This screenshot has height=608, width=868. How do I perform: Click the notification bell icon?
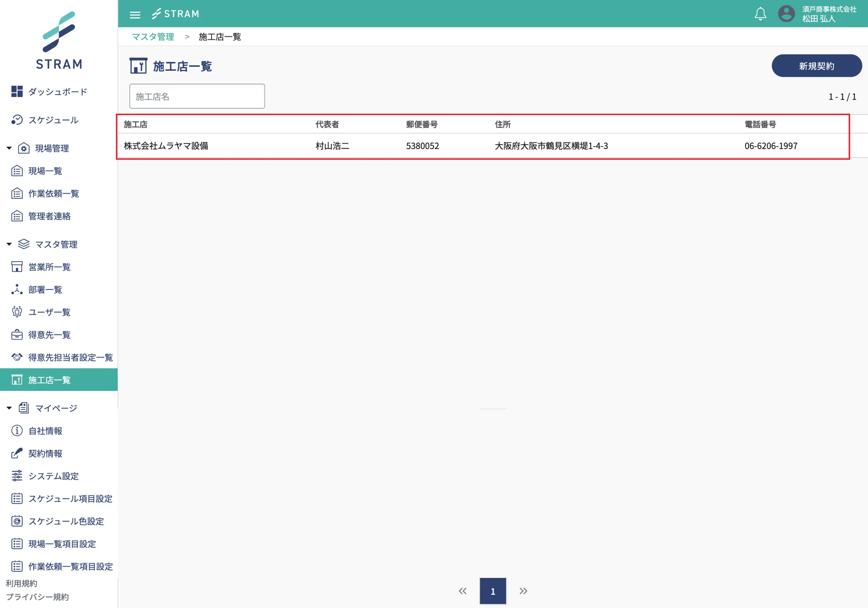[760, 14]
